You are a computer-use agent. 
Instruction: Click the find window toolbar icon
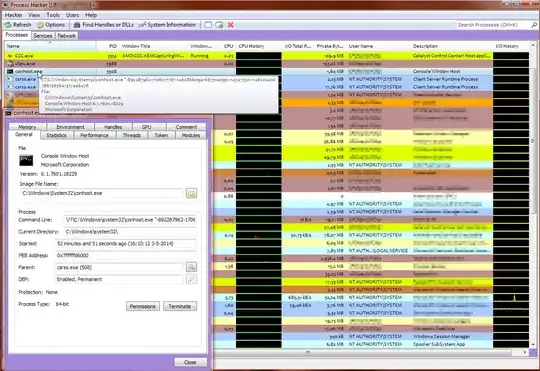point(208,25)
